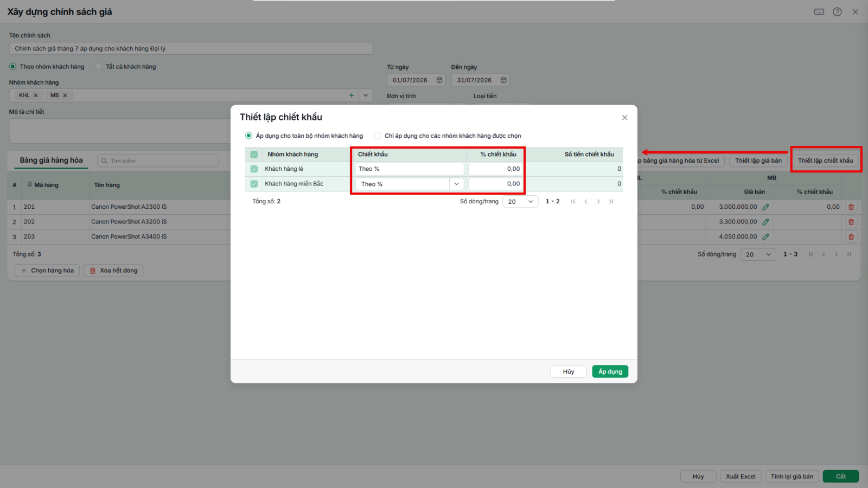Close the Thiết lập chiết khấu dialog
Image resolution: width=868 pixels, height=488 pixels.
tap(624, 118)
